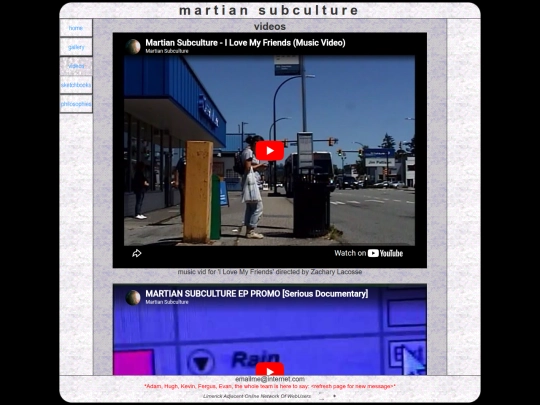Viewport: 540px width, 405px height.
Task: Open 'Martian Subculture - I Love My Friends' title link
Action: [x=245, y=43]
